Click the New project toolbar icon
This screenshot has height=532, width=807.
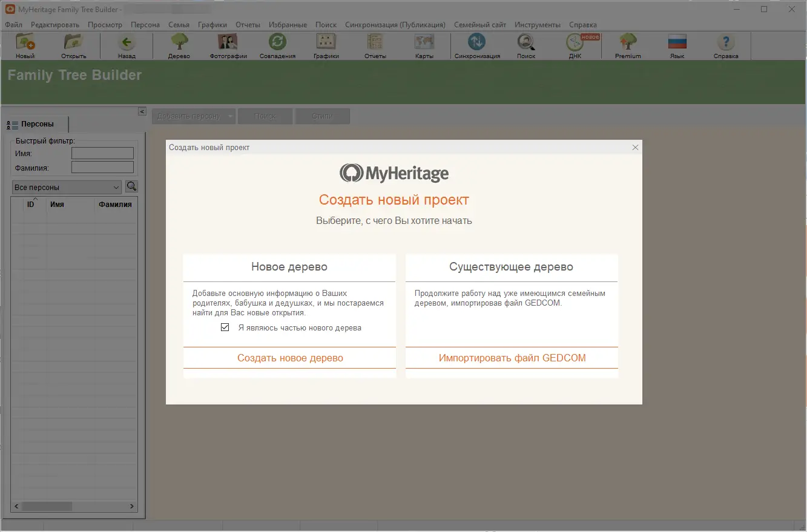pyautogui.click(x=25, y=46)
